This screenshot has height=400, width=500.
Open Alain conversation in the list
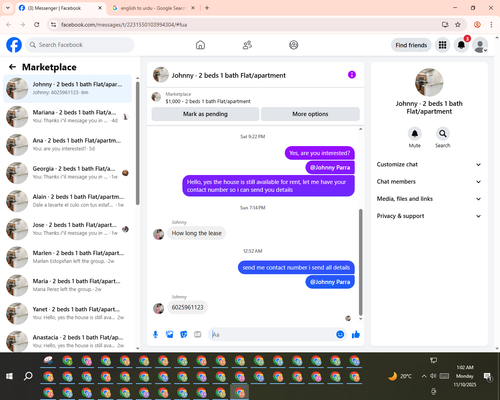point(68,201)
